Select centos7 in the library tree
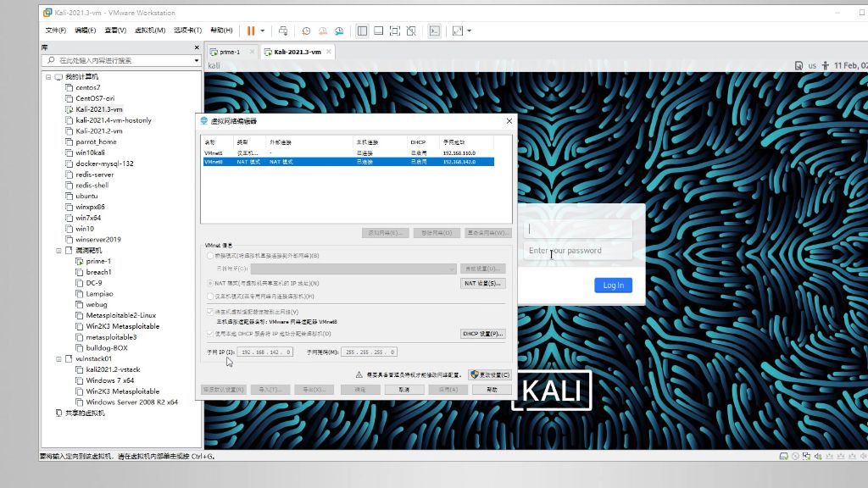Viewport: 868px width, 488px height. [x=87, y=87]
